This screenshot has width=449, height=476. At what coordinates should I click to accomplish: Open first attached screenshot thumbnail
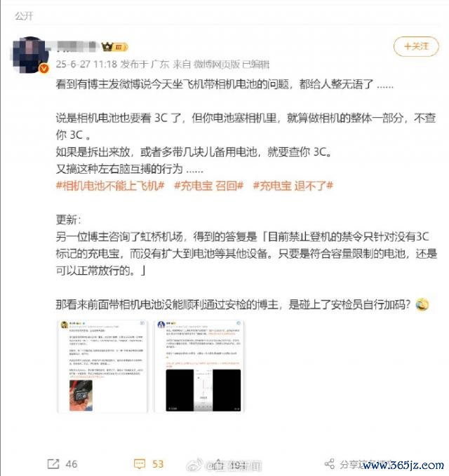[x=102, y=367]
